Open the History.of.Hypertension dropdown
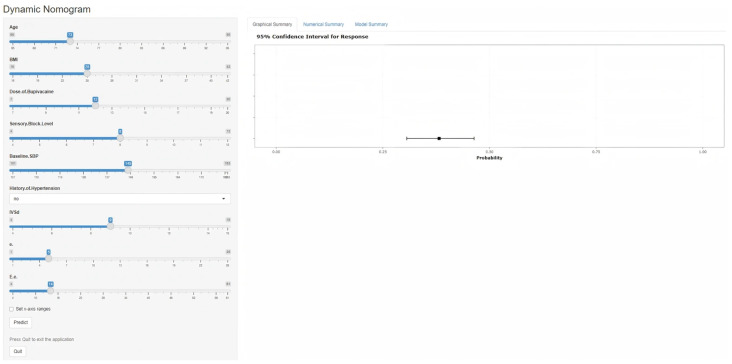The image size is (732, 364). [120, 199]
